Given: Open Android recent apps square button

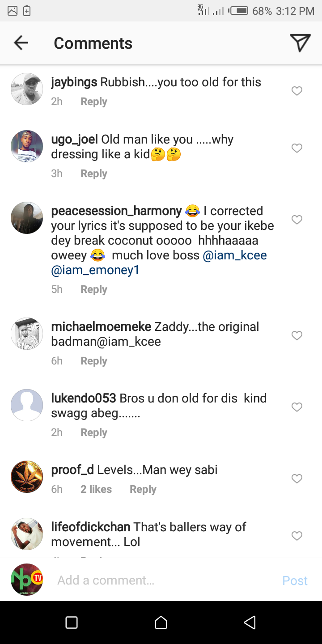Looking at the screenshot, I should pos(72,623).
